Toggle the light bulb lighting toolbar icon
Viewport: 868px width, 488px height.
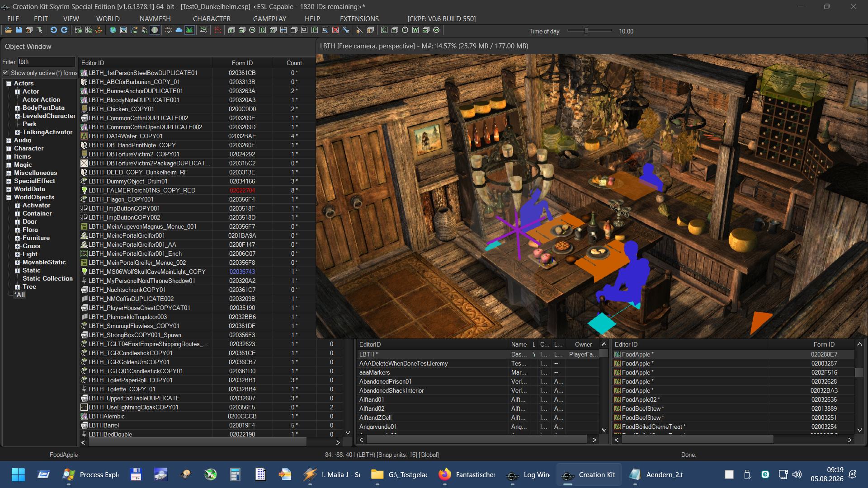(x=169, y=30)
